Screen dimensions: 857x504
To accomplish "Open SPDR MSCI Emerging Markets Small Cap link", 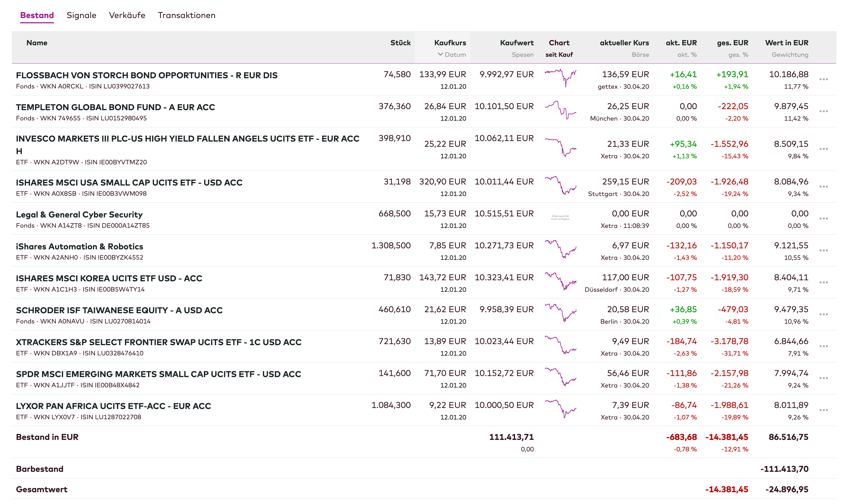I will (158, 374).
